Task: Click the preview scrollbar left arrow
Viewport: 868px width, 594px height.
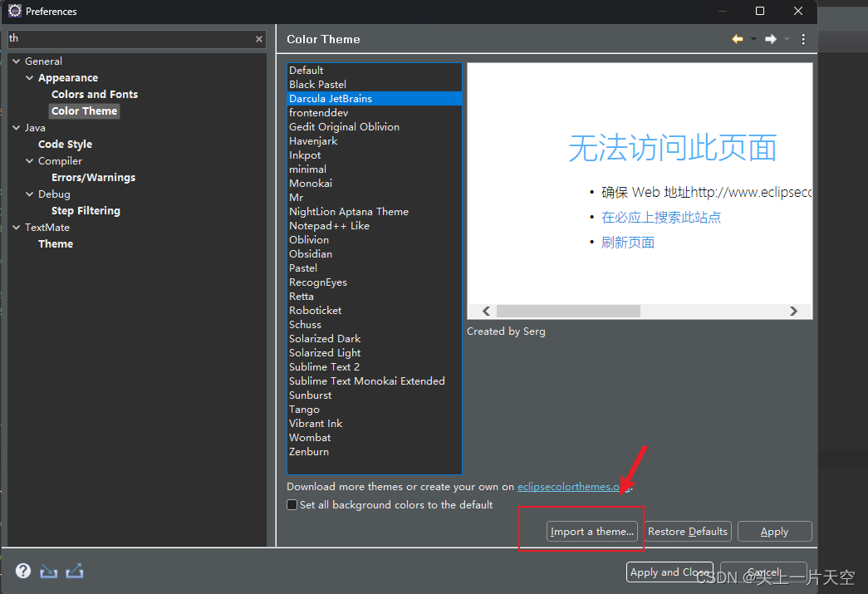Action: [486, 311]
